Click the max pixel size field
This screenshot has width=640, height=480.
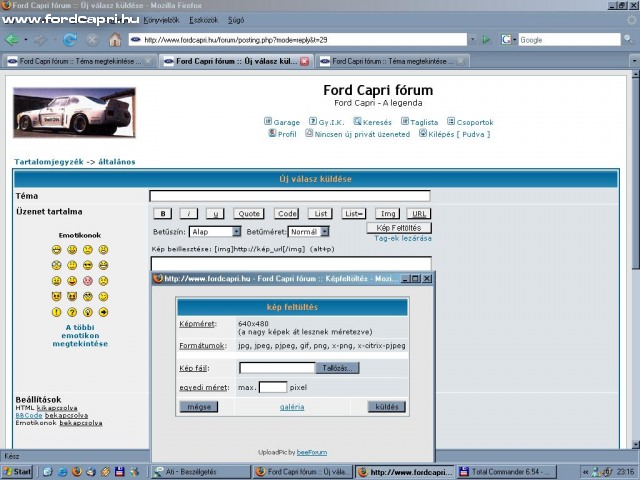tap(273, 387)
